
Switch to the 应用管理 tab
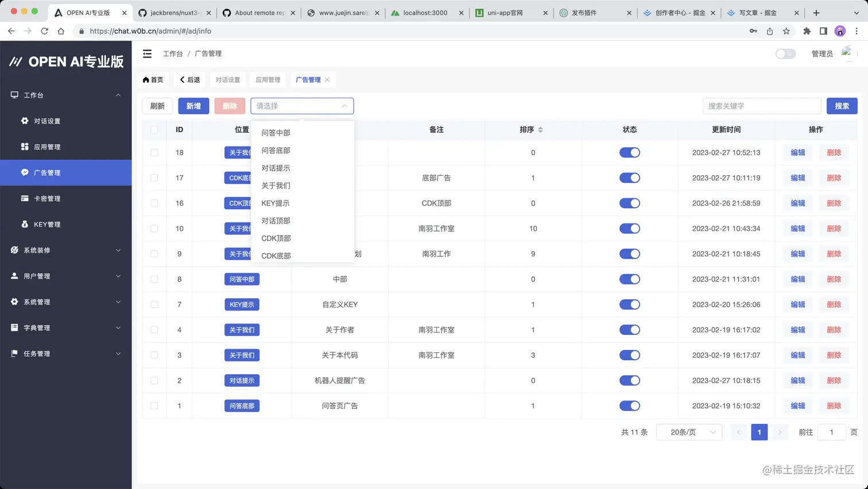pos(268,80)
